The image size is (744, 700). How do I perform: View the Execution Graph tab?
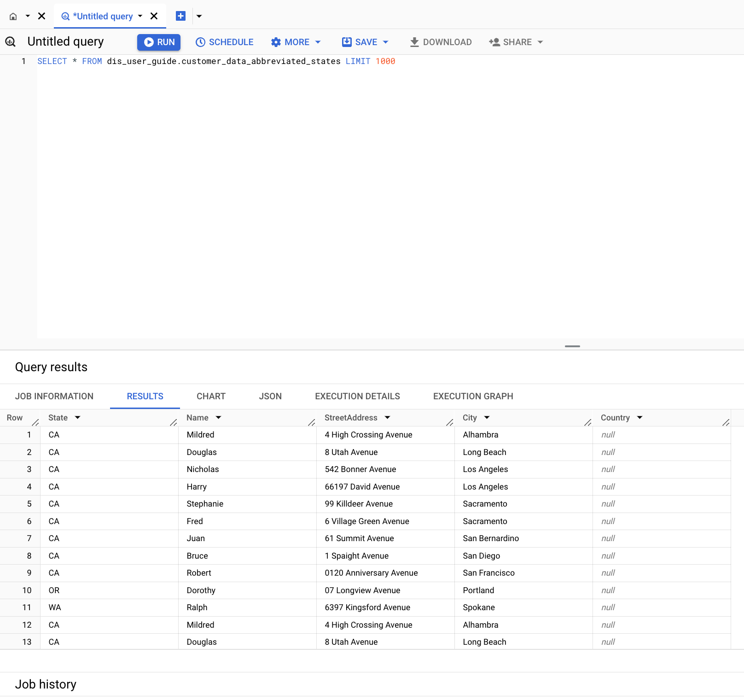(473, 396)
